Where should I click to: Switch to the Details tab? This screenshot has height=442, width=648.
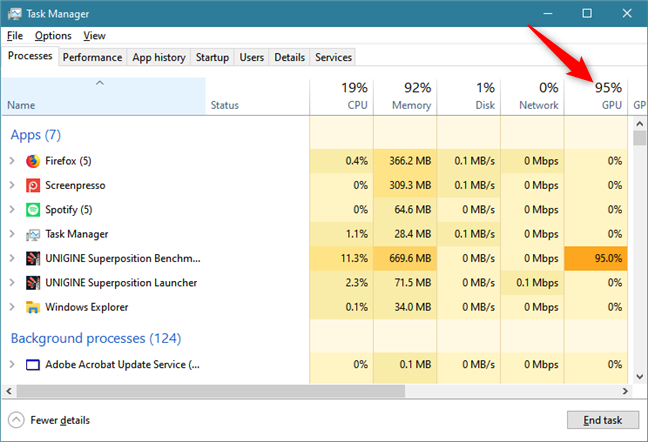coord(289,57)
